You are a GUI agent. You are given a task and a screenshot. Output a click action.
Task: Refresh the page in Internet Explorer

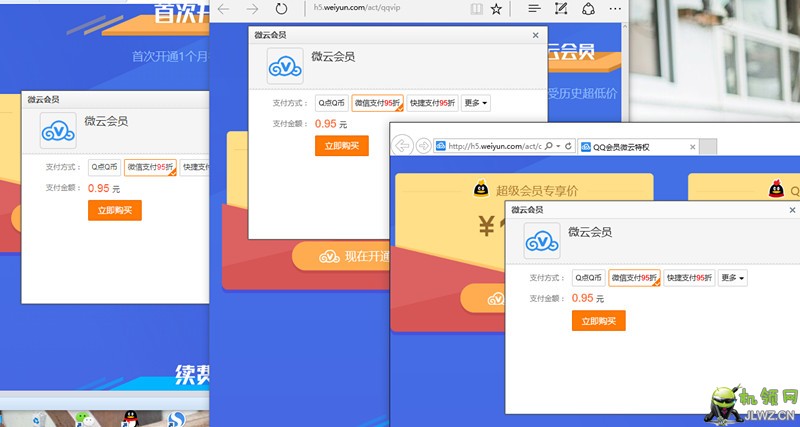[x=568, y=146]
